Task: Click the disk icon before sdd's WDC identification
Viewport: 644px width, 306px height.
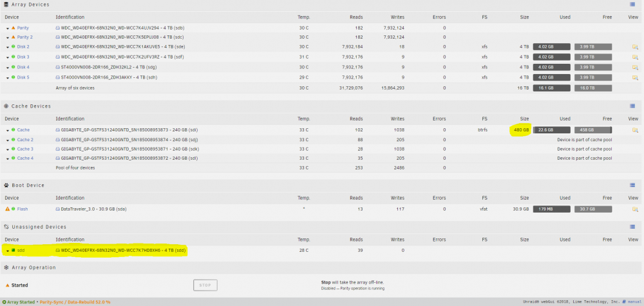Action: tap(58, 250)
